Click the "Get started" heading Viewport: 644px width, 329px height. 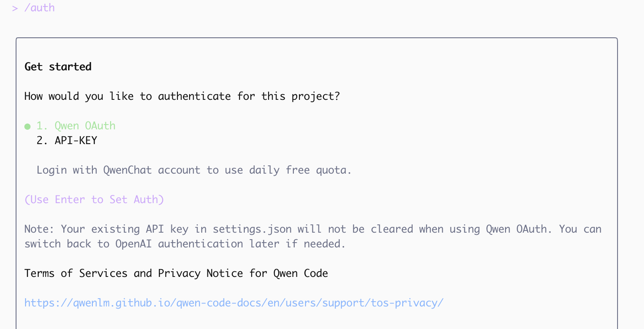pyautogui.click(x=58, y=67)
